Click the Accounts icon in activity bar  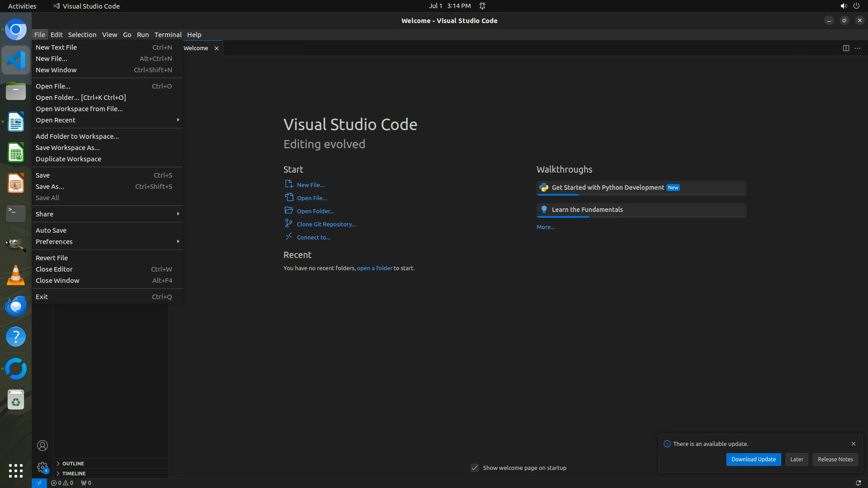coord(42,446)
